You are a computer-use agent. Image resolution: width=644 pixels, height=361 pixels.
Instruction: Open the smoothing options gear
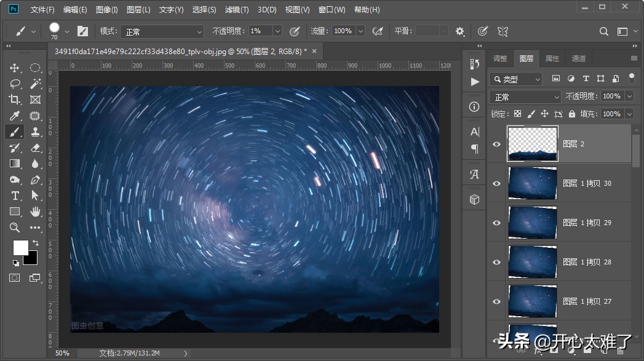pos(460,31)
